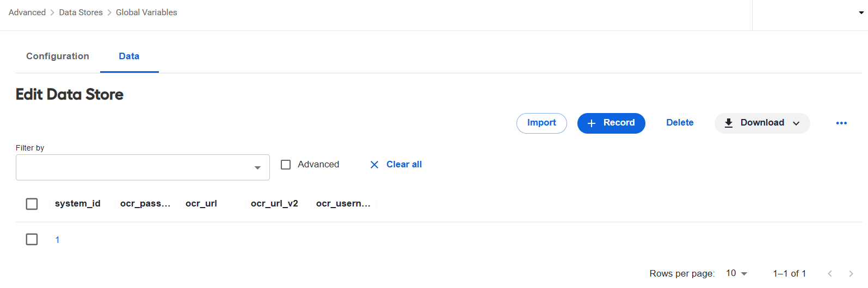Open record link with system_id 1
The width and height of the screenshot is (868, 288).
(57, 240)
